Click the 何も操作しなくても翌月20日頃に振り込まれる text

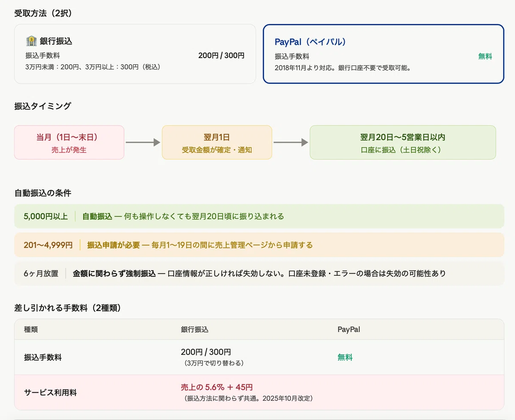205,216
